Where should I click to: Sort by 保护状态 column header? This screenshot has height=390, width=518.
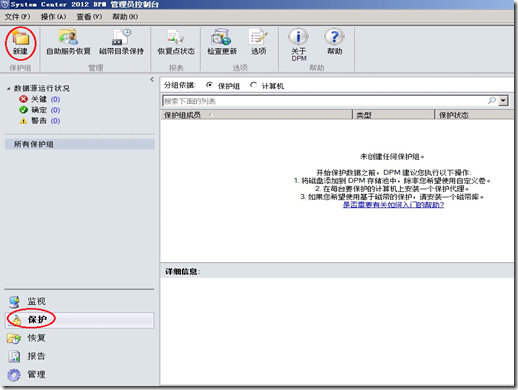point(474,115)
